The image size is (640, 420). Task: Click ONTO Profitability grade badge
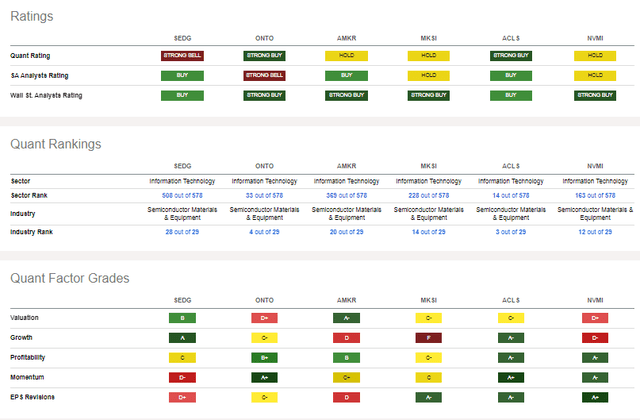[x=264, y=358]
